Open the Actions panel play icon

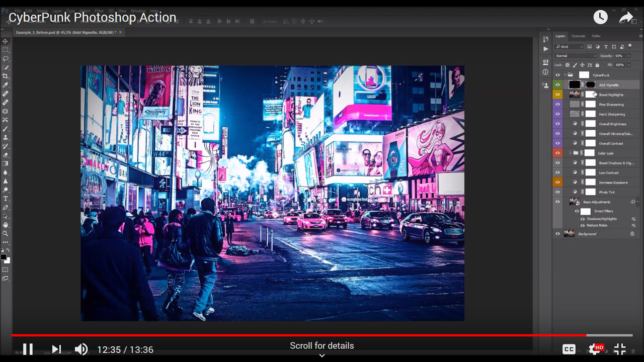[546, 49]
